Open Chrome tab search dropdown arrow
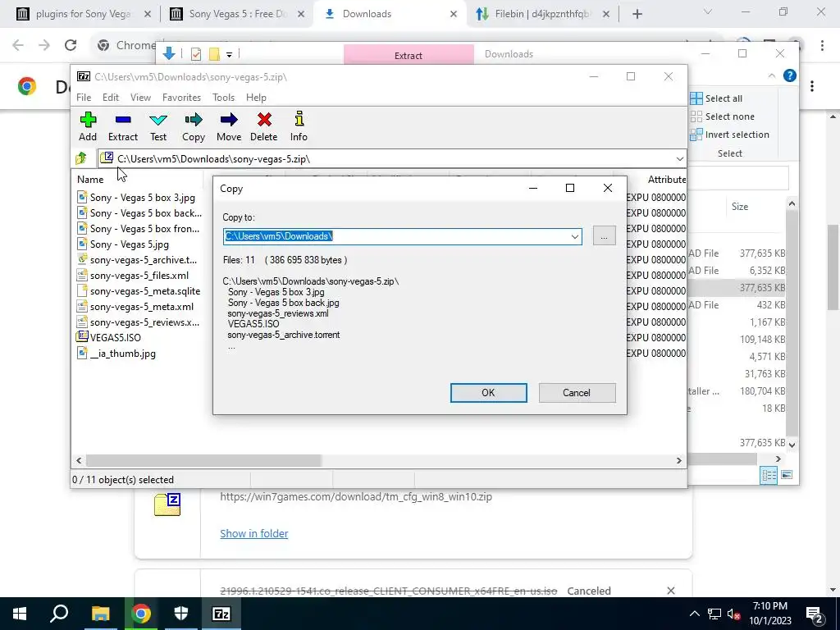This screenshot has width=840, height=630. coord(708,11)
